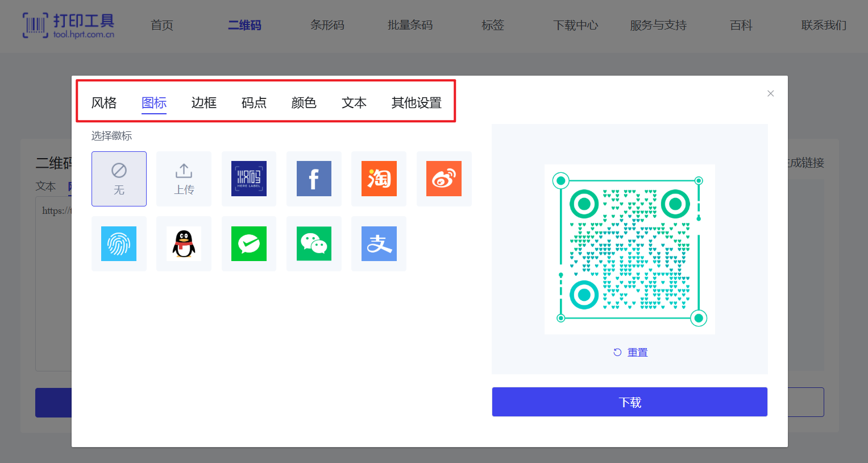The image size is (868, 463).
Task: Click the reset circular arrow icon
Action: [617, 352]
